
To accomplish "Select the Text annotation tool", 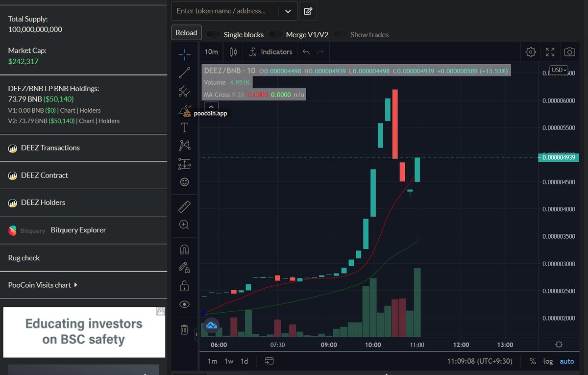I will click(185, 127).
